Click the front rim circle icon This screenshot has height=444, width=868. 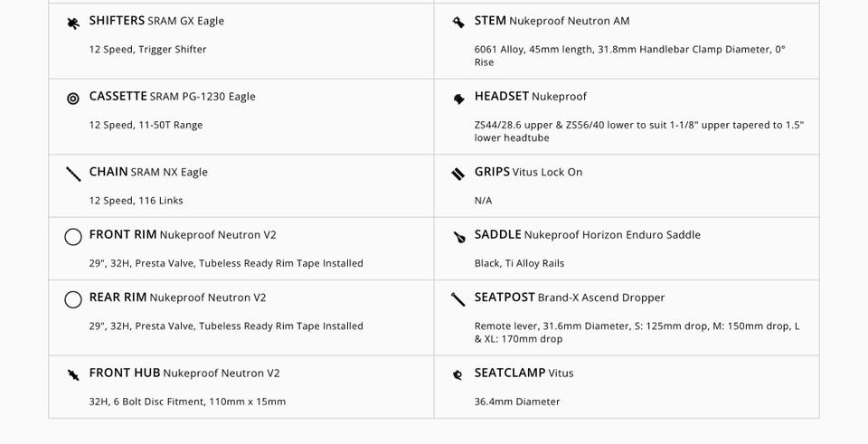pos(73,237)
